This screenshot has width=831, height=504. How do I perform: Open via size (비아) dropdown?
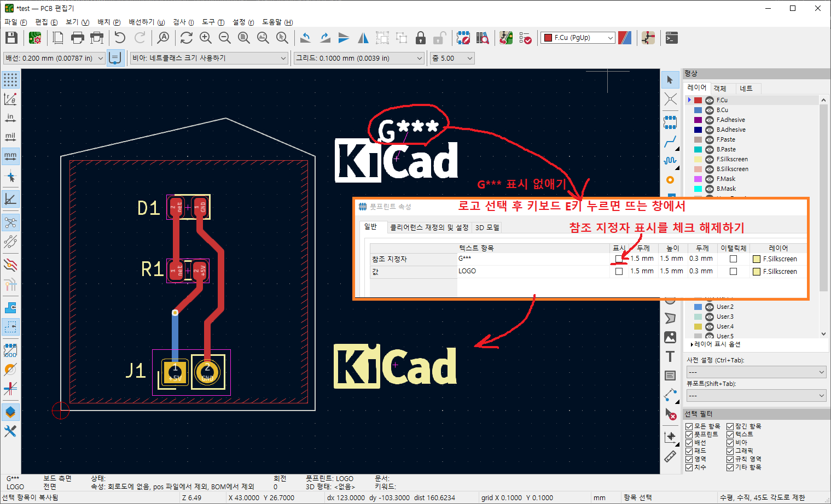pyautogui.click(x=209, y=58)
